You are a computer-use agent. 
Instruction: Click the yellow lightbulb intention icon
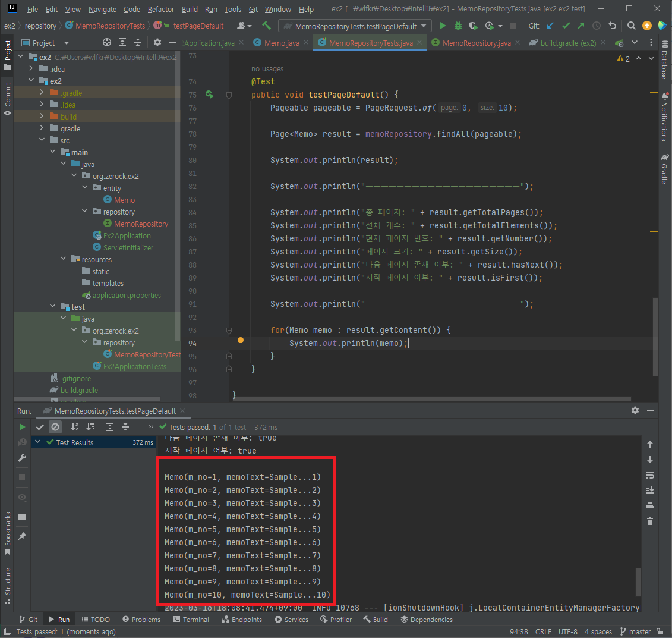[x=241, y=341]
